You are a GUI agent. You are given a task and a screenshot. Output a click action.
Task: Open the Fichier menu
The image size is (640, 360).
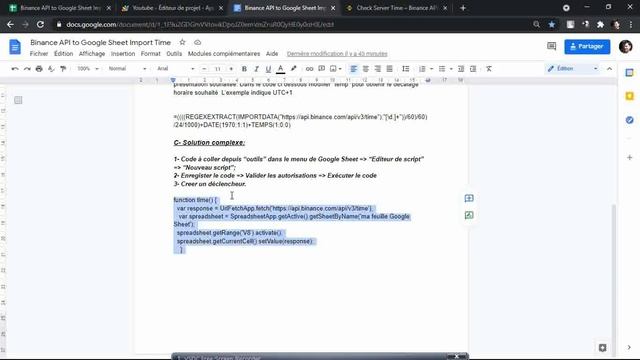tap(39, 53)
